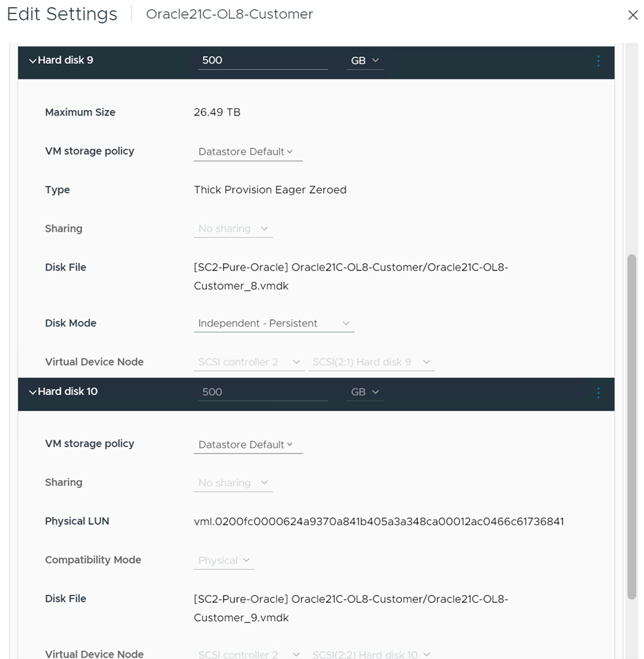Open SCSI(2:1) Hard disk 9 node dropdown

click(x=371, y=362)
